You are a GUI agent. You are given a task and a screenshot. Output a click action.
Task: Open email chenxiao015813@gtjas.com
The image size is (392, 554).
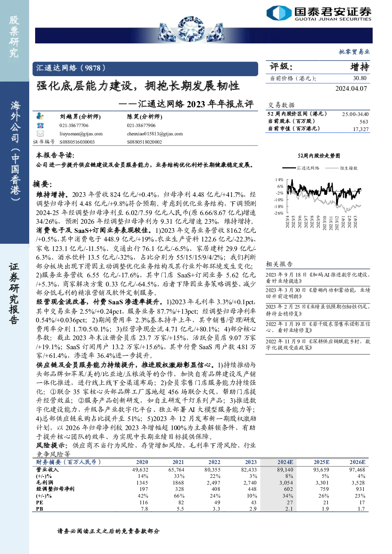pos(155,134)
